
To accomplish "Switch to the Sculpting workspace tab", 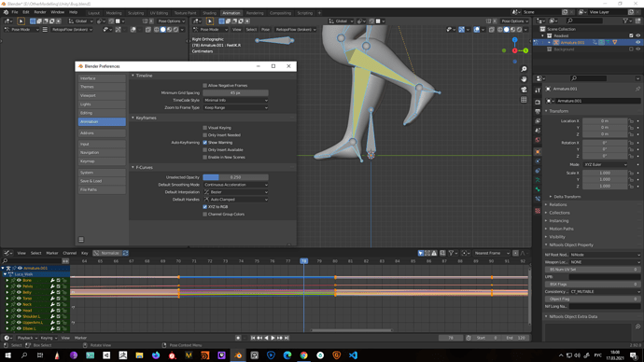I will coord(135,13).
